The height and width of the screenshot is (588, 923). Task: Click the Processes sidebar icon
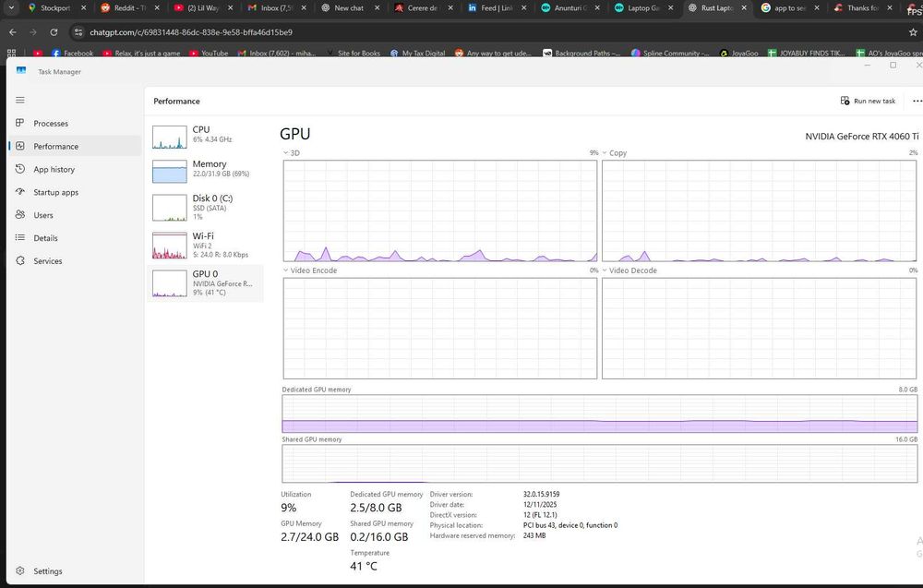pyautogui.click(x=20, y=123)
